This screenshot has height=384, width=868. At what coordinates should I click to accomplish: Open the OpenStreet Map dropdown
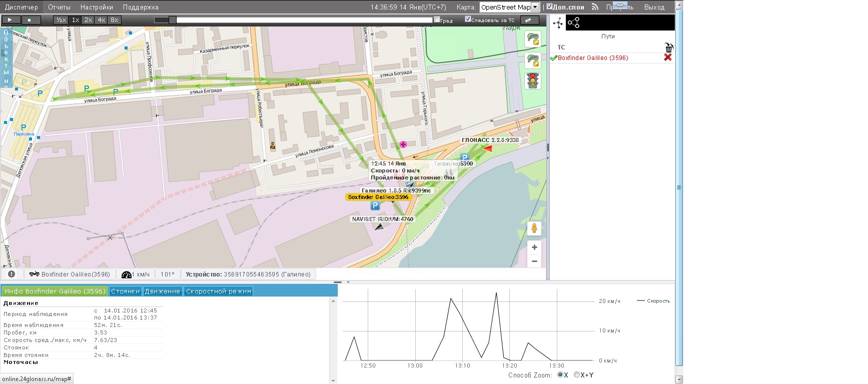coord(509,7)
